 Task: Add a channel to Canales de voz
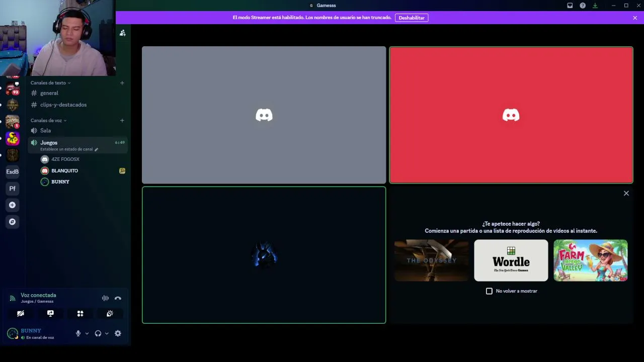click(x=122, y=121)
